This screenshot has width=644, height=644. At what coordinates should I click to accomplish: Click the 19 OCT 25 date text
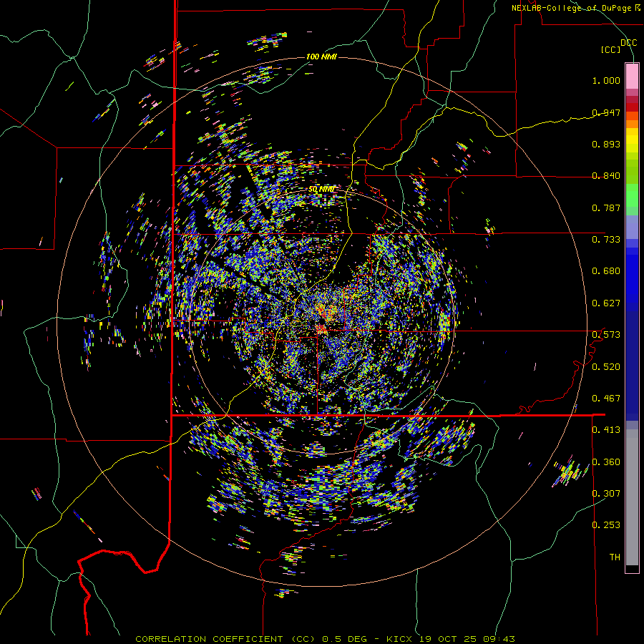point(448,639)
